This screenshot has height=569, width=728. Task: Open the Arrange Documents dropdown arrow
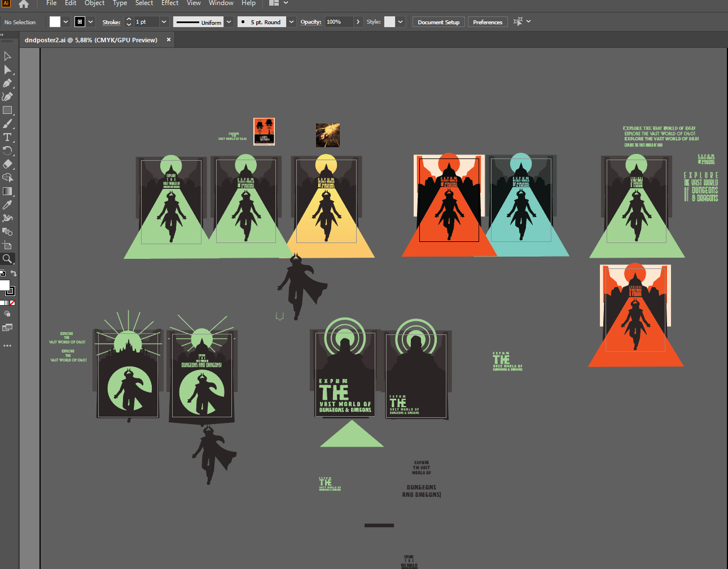point(286,3)
